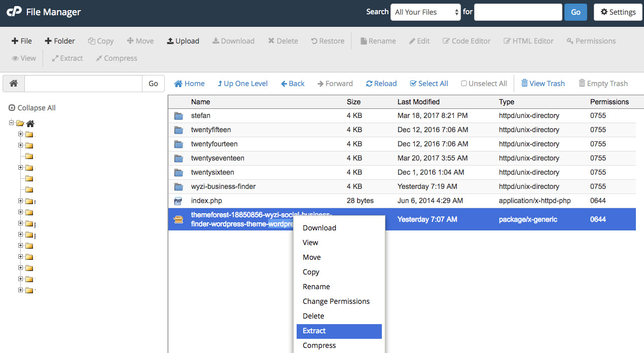The width and height of the screenshot is (644, 353).
Task: Open View Trash
Action: [543, 84]
